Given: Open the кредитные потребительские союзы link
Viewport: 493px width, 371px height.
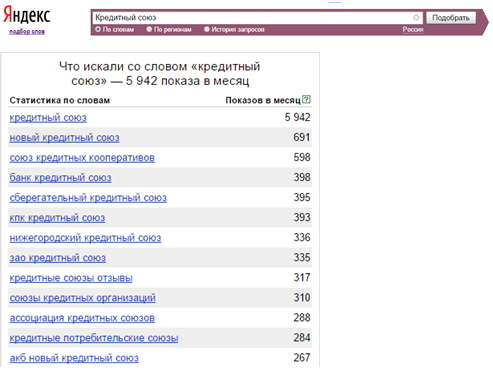Looking at the screenshot, I should pos(94,338).
